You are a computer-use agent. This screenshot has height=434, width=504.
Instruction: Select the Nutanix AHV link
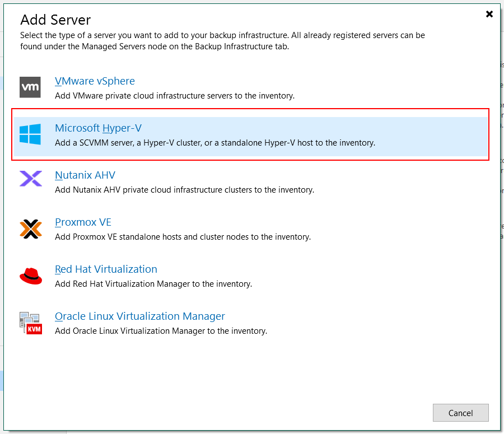85,175
